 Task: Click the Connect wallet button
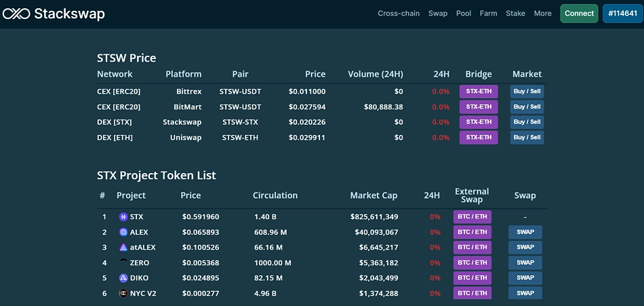coord(579,14)
